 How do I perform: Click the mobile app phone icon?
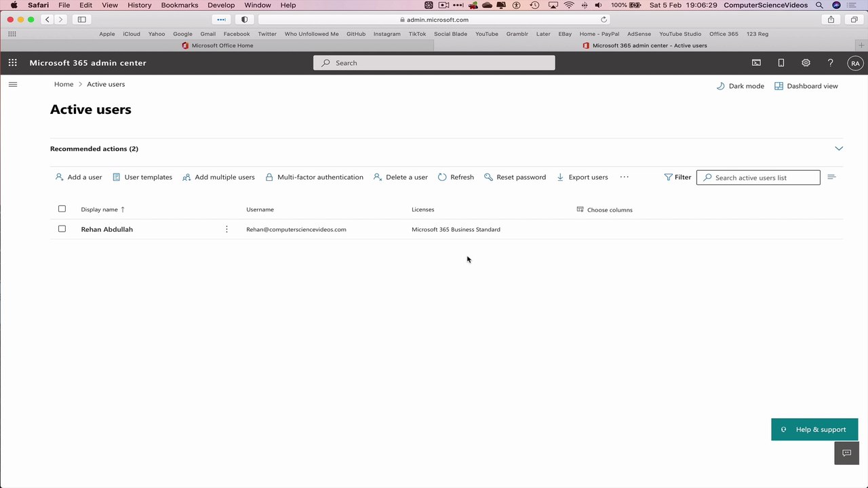pos(781,63)
